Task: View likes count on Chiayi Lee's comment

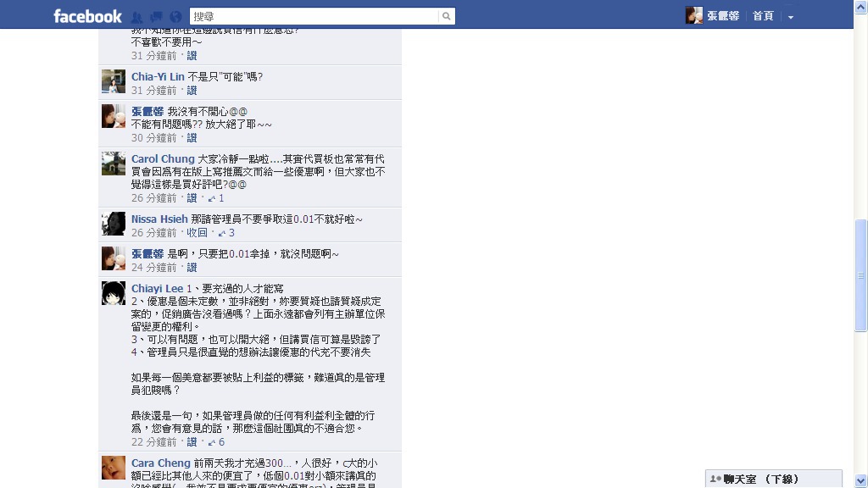Action: coord(216,442)
